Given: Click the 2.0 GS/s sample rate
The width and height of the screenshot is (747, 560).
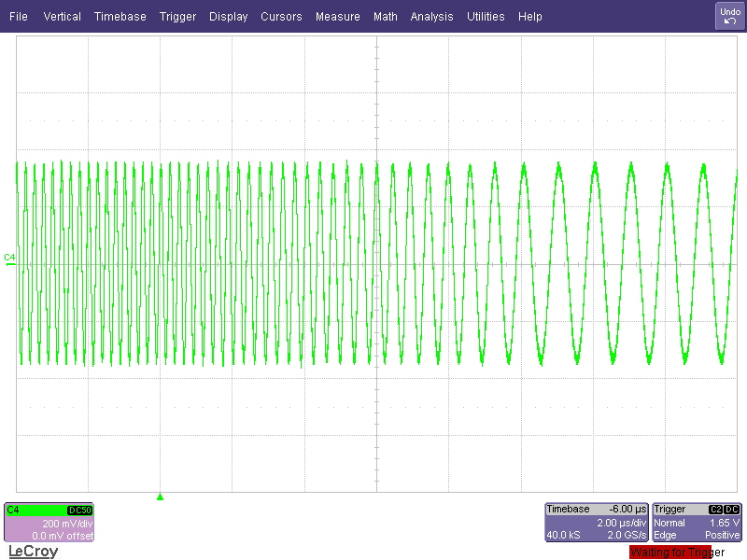Looking at the screenshot, I should (627, 535).
